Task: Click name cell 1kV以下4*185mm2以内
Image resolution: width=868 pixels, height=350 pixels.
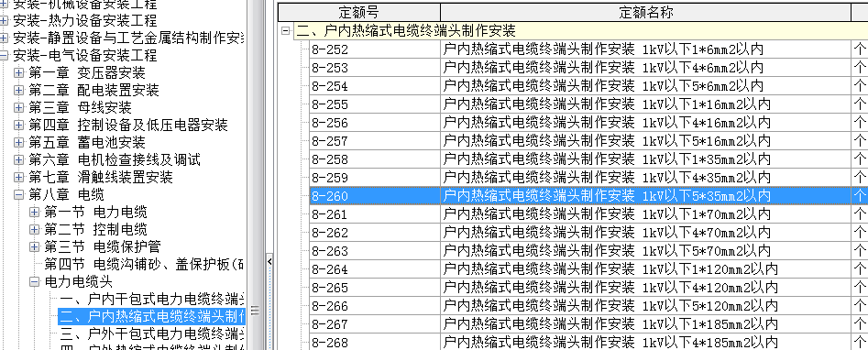Action: (645, 343)
